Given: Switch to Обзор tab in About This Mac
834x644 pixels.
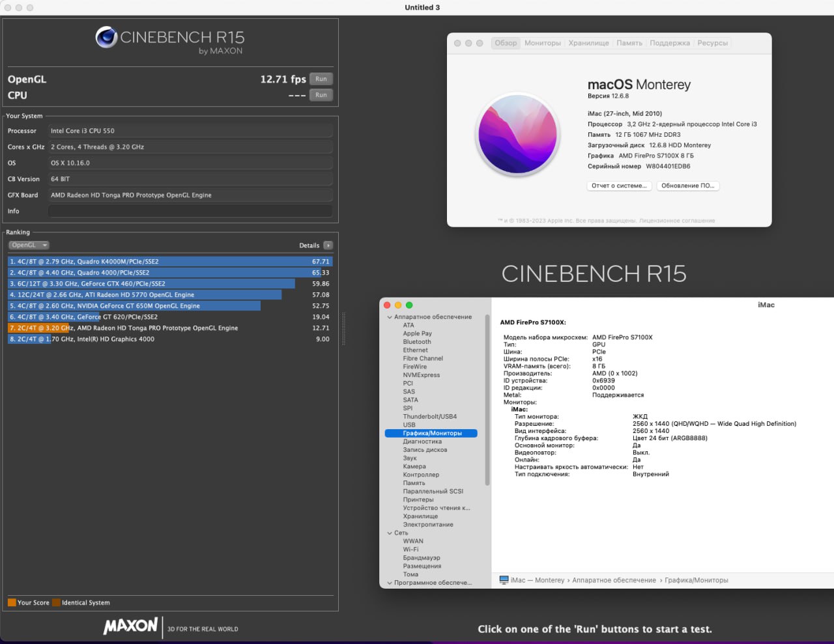Looking at the screenshot, I should point(506,43).
